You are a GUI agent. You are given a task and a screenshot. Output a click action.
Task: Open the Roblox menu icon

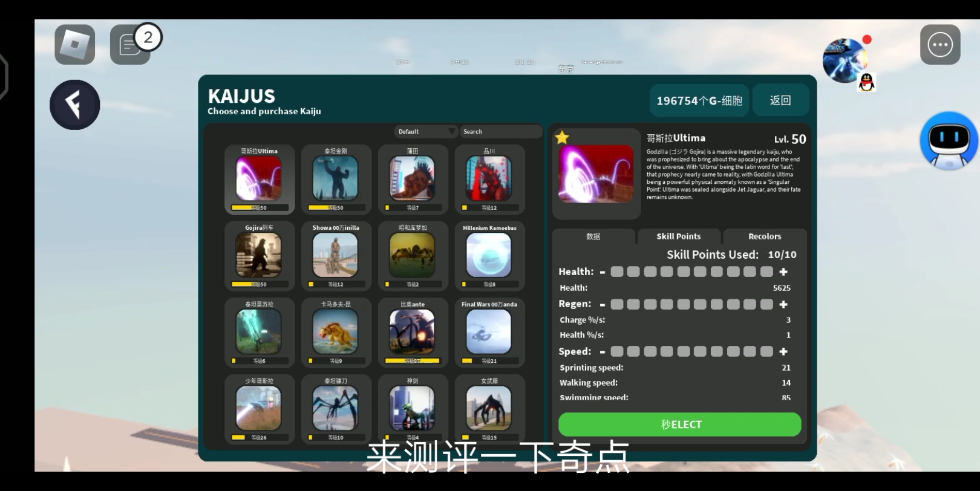74,45
